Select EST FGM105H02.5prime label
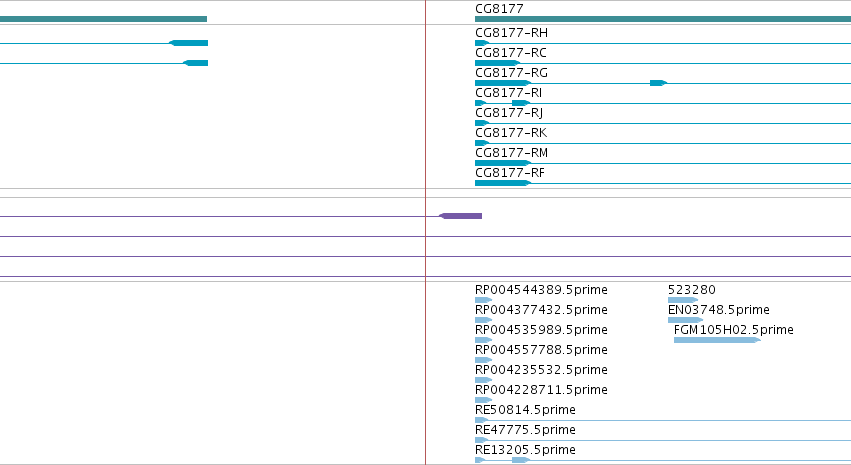The width and height of the screenshot is (851, 465). pyautogui.click(x=734, y=330)
